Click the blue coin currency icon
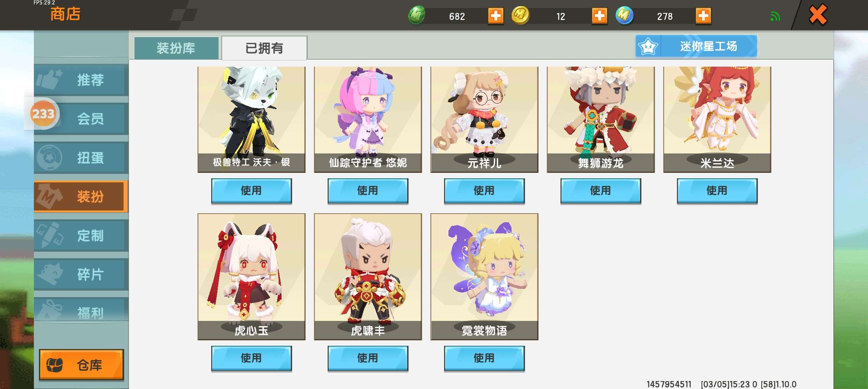Viewport: 868px width, 389px height. click(624, 15)
